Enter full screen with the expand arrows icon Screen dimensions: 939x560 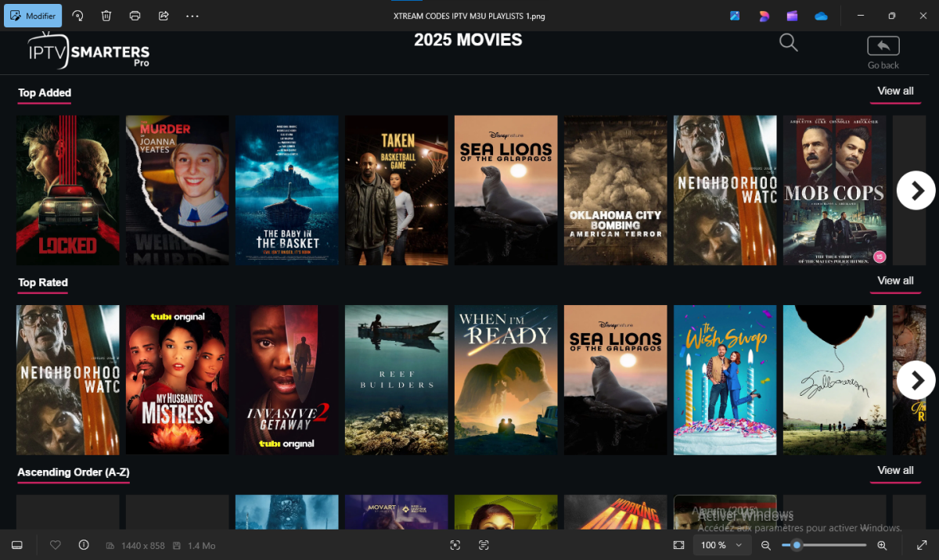[x=920, y=545]
